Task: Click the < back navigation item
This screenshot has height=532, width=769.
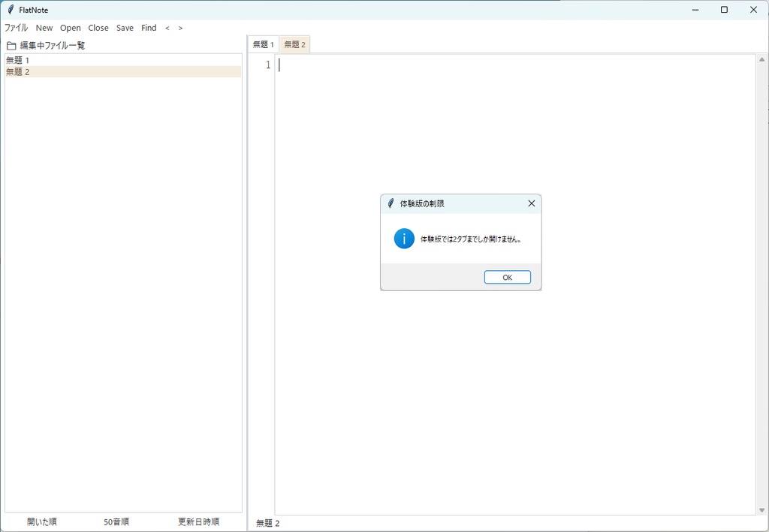Action: 167,28
